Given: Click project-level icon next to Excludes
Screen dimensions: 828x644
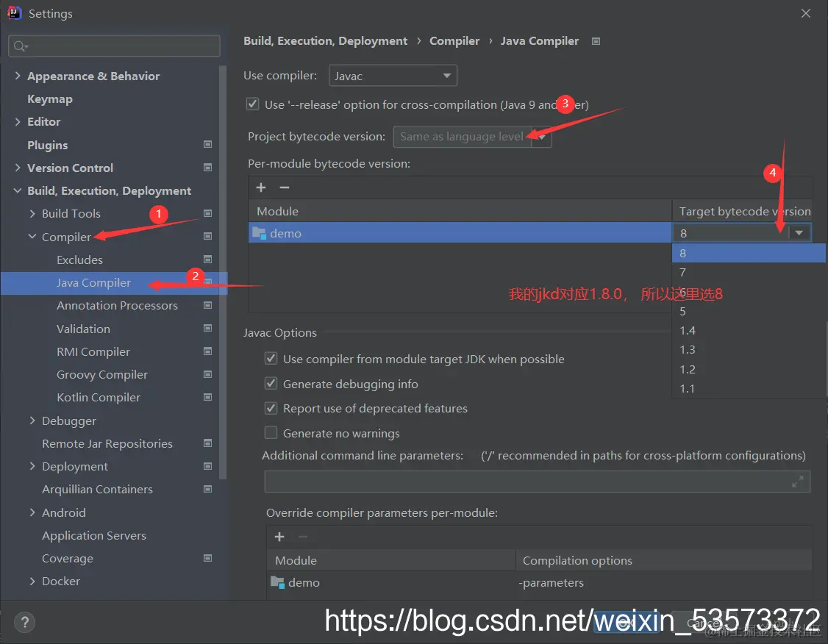Looking at the screenshot, I should [x=207, y=260].
